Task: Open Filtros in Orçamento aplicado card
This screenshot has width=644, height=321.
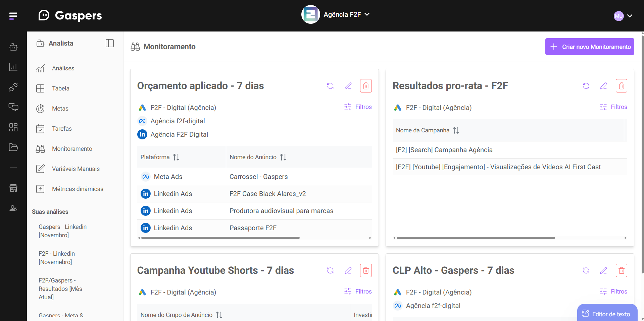Action: 358,107
